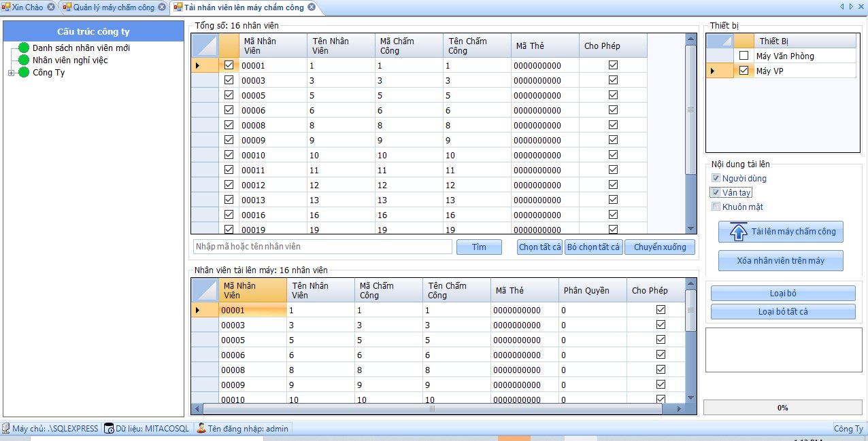Screen dimensions: 868x441
Task: Click the Tìm search button
Action: 479,247
